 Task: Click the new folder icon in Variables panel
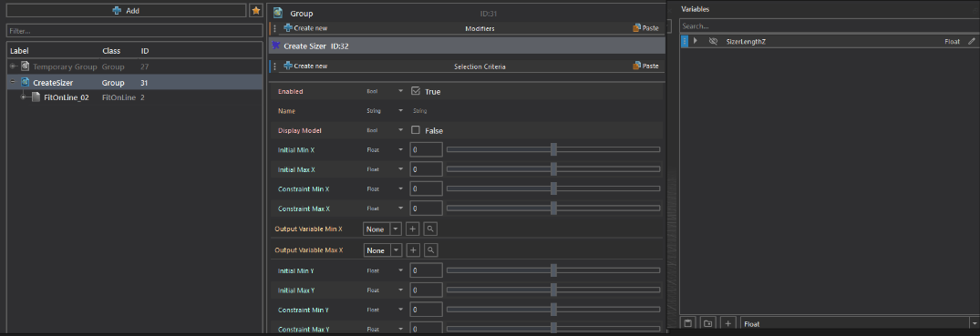(707, 323)
